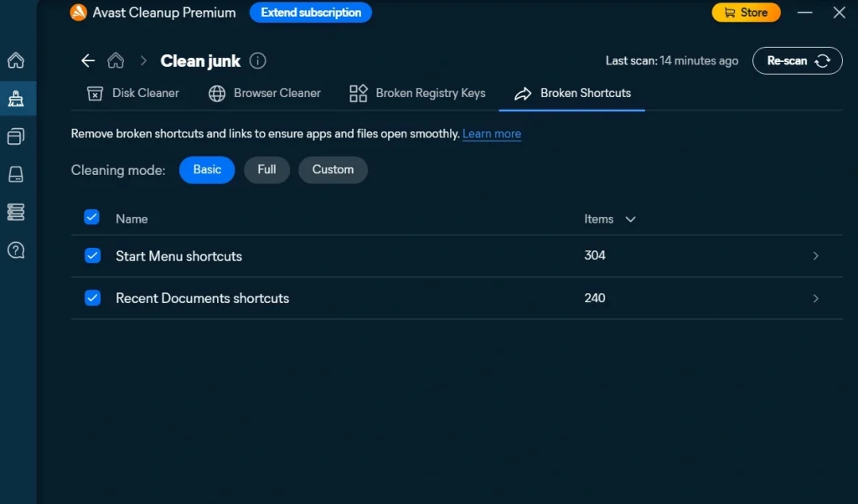Click the 240 items count
This screenshot has height=504, width=858.
595,298
